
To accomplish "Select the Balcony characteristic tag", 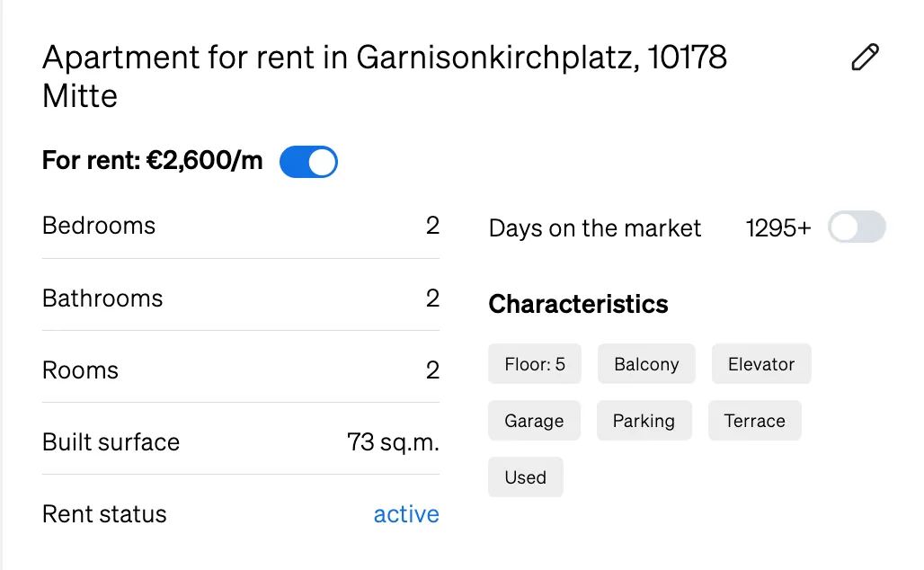I will (646, 364).
